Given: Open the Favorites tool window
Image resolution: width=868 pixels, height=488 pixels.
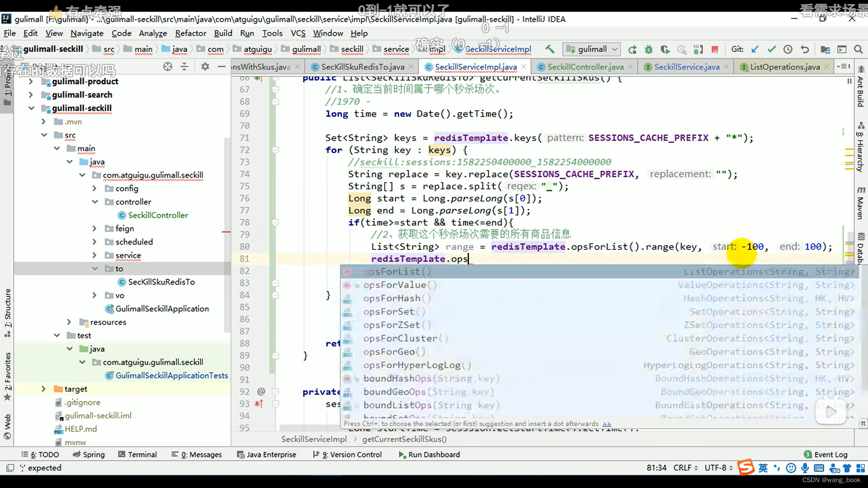Looking at the screenshot, I should click(x=8, y=376).
